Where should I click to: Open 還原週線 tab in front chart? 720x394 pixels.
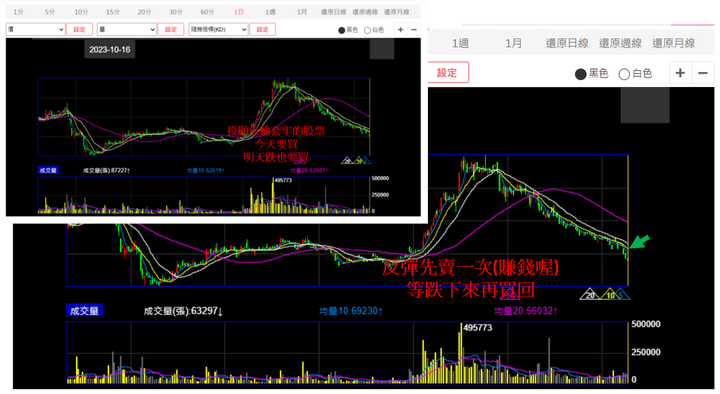pos(365,12)
